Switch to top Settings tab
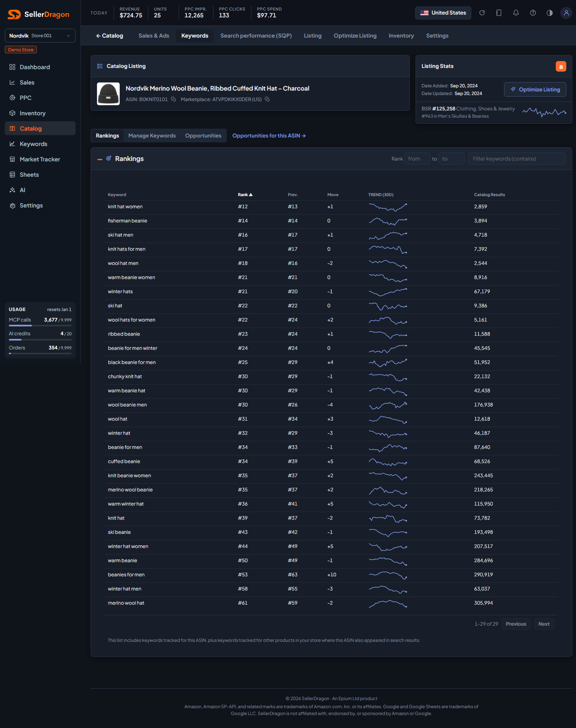576x728 pixels. coord(437,36)
